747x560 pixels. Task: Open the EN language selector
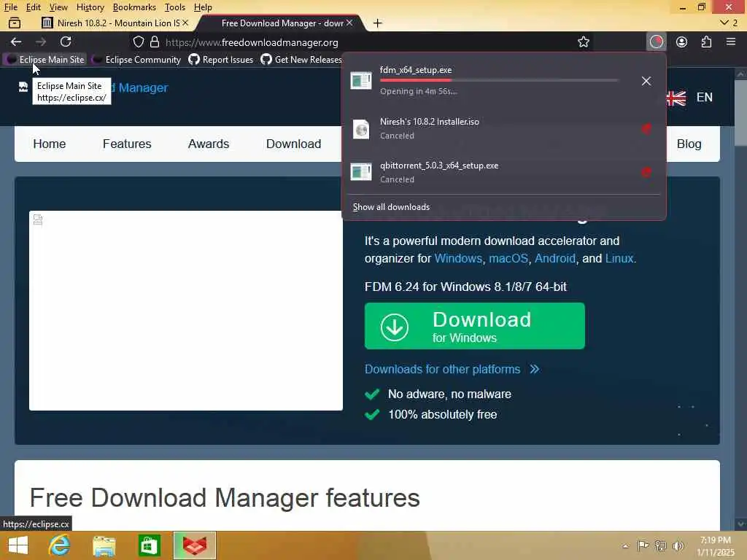pos(704,97)
